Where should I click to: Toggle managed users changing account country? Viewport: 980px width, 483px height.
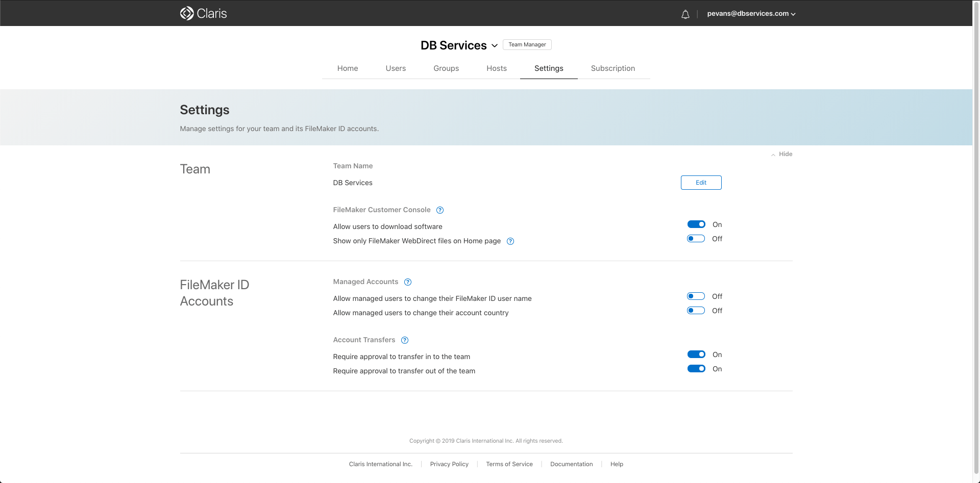696,311
